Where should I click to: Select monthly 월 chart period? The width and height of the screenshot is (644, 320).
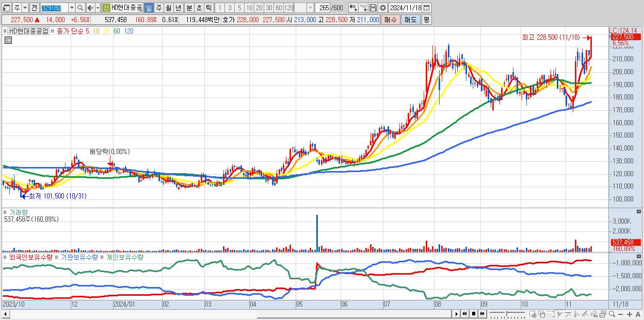tap(168, 8)
